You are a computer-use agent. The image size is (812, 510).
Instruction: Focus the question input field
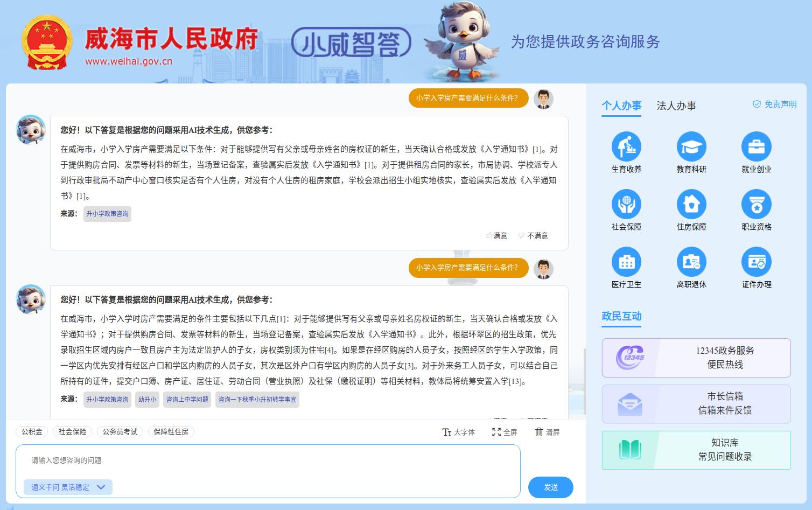pyautogui.click(x=268, y=460)
